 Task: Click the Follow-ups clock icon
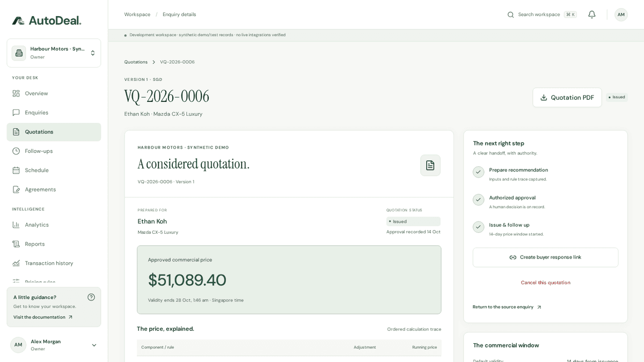[x=16, y=151]
